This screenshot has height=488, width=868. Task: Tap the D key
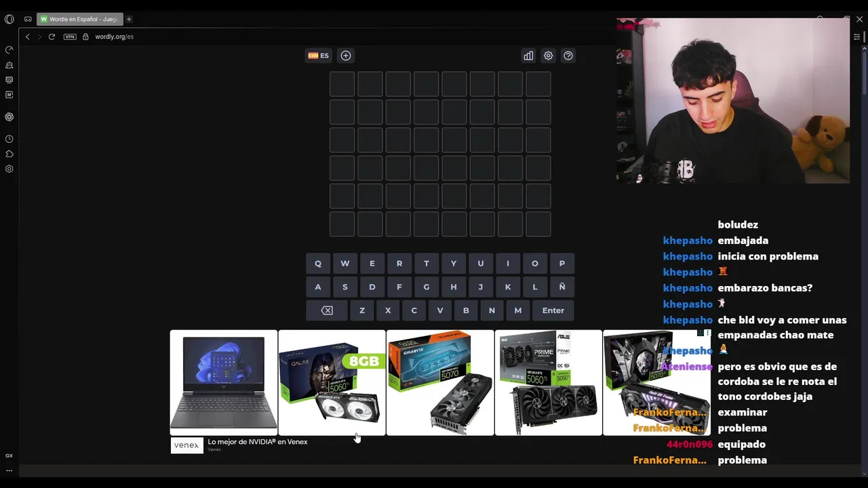(x=372, y=287)
